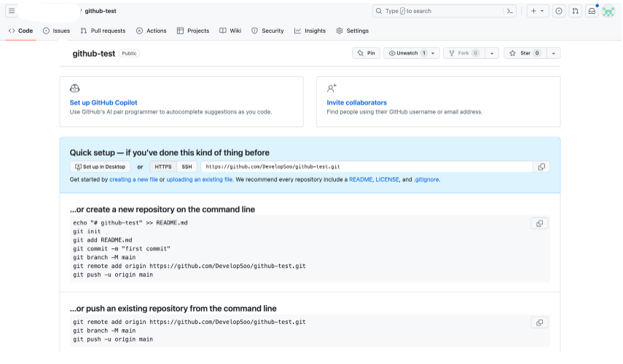This screenshot has width=623, height=364.
Task: Click the add-person icon in collaborators card
Action: click(332, 88)
